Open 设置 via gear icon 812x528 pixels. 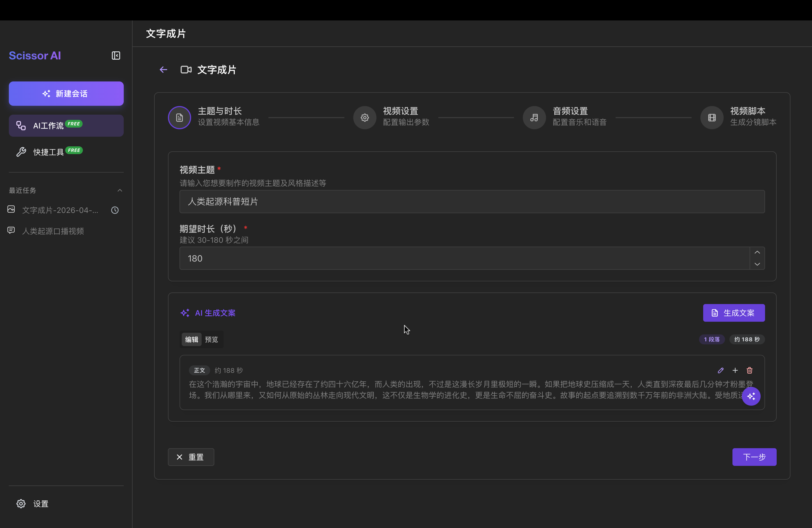(x=21, y=503)
